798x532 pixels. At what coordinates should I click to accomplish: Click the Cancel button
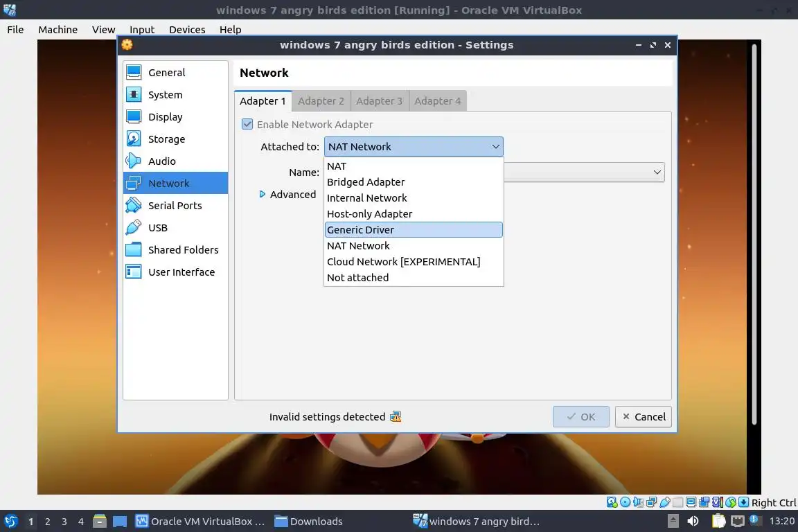(x=644, y=417)
